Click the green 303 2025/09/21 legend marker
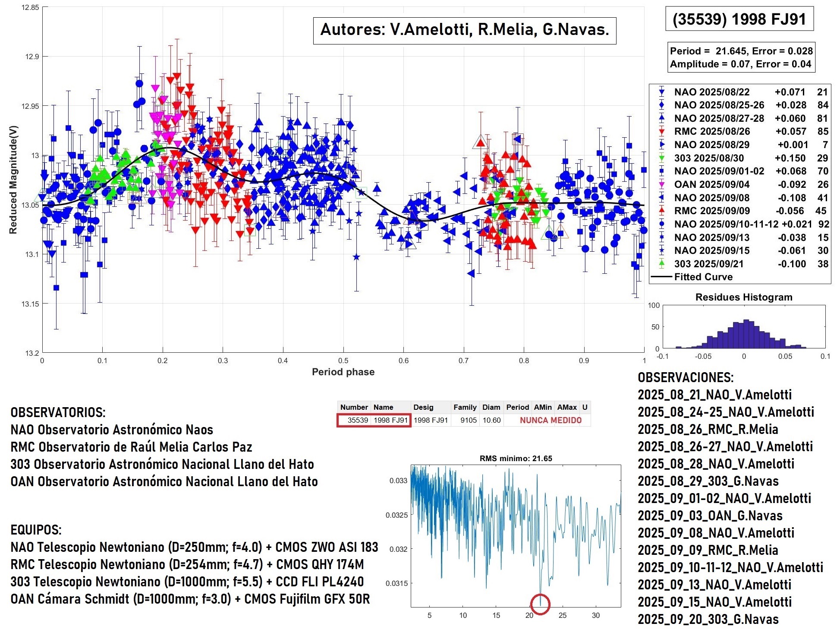 pos(661,264)
